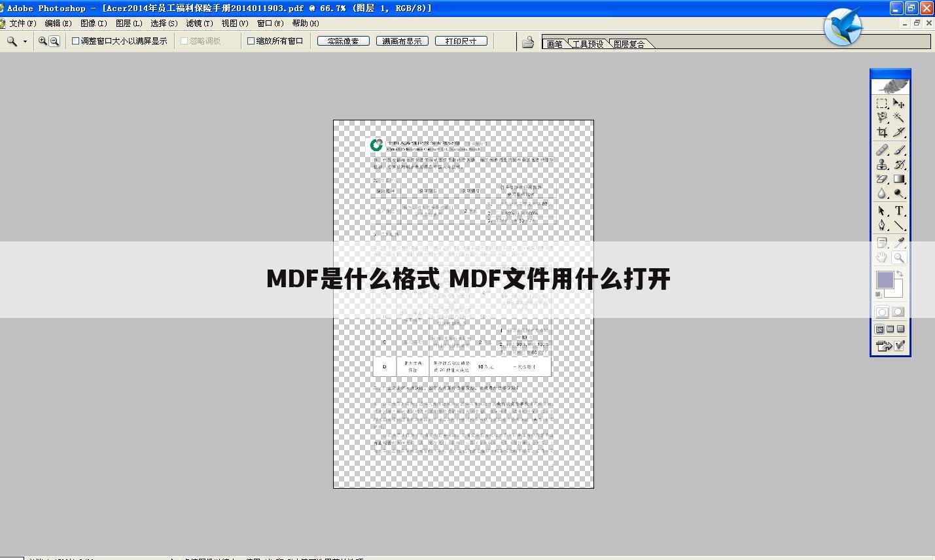This screenshot has height=560, width=935.
Task: Select the Rectangular Marquee tool
Action: 882,104
